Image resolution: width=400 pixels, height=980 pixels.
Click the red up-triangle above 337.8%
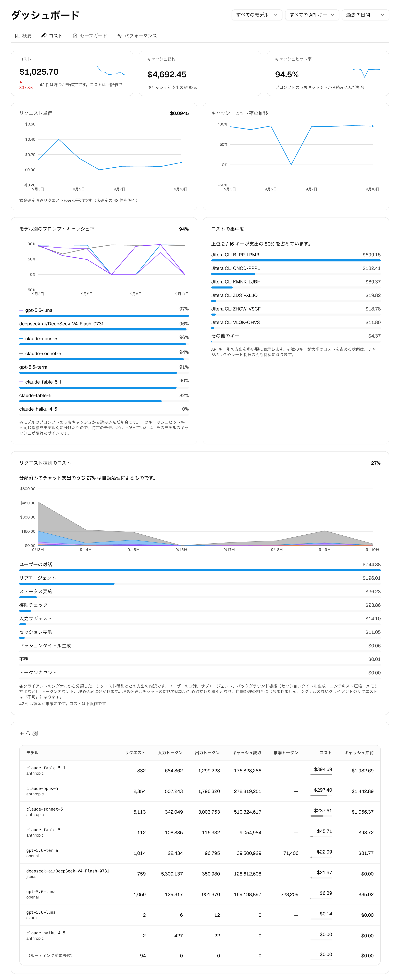point(21,82)
